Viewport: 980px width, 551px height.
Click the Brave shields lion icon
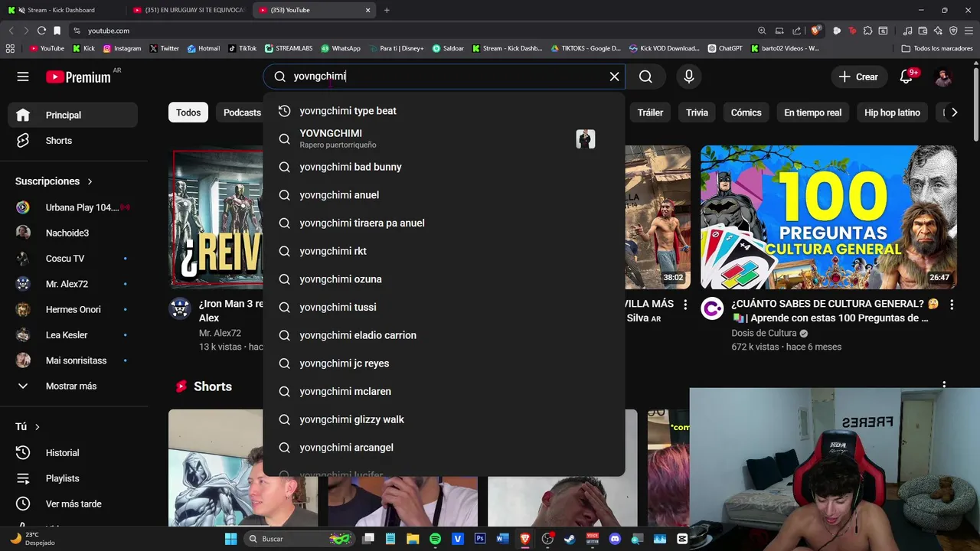(815, 31)
